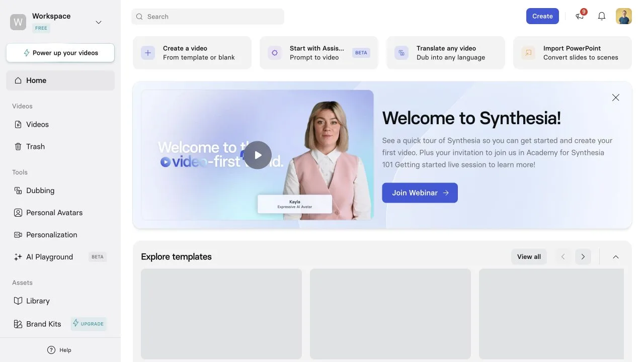Viewport: 644px width, 362px height.
Task: Click the Help question mark icon
Action: click(51, 350)
